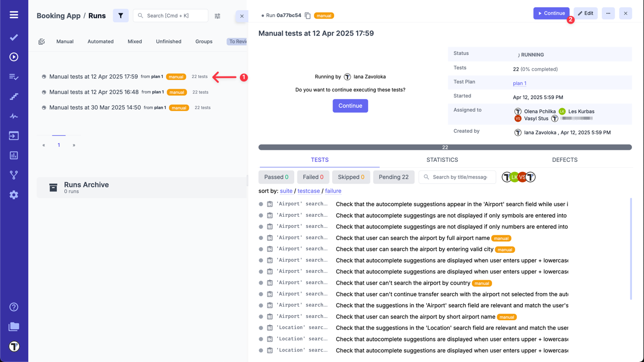The image size is (644, 362).
Task: Click the branching workflow icon in sidebar
Action: (13, 174)
